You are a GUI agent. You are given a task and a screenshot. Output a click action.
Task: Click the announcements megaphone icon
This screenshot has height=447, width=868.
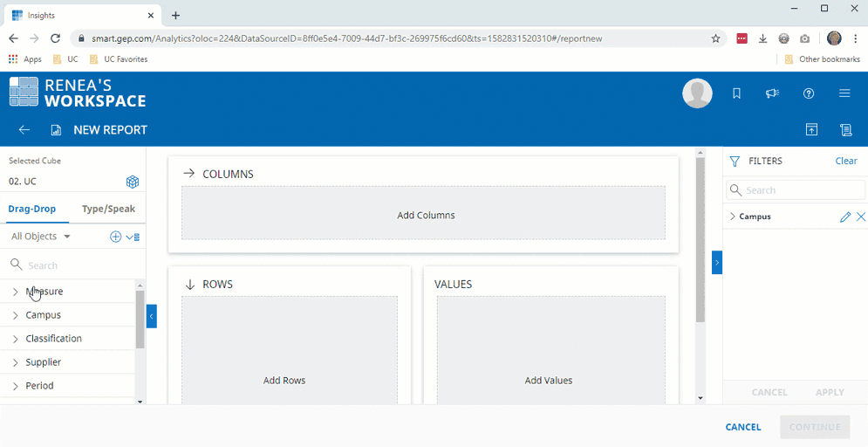tap(772, 93)
